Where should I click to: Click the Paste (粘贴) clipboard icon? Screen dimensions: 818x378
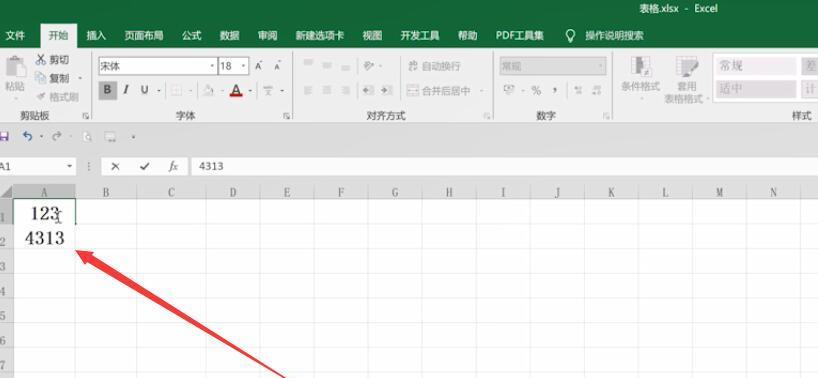(x=16, y=68)
